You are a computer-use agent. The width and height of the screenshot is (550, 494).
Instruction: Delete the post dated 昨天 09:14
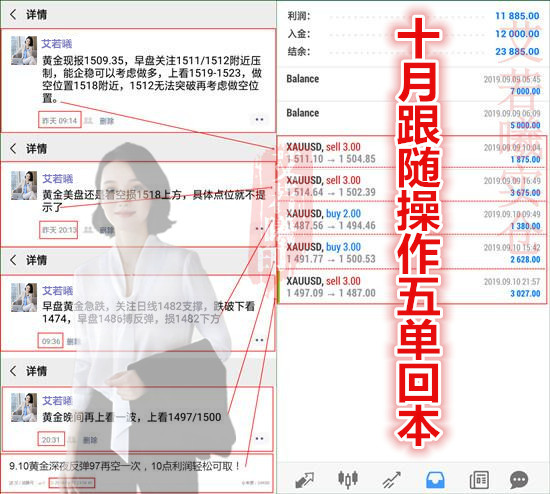[x=107, y=121]
